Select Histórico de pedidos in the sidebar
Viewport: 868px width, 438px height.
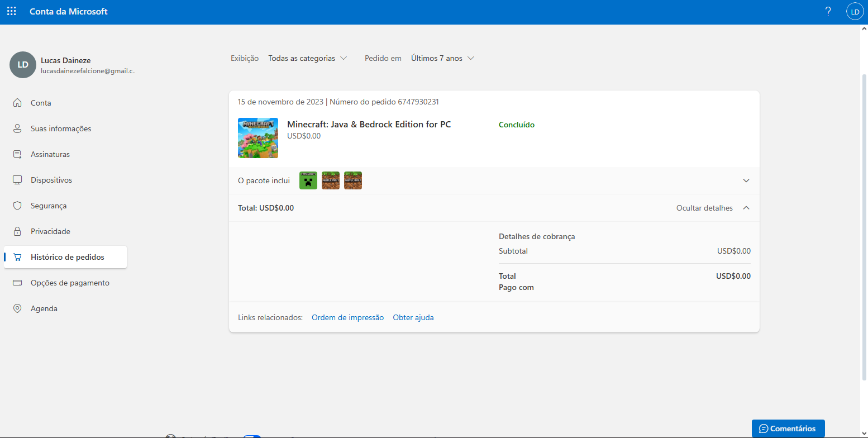tap(65, 257)
